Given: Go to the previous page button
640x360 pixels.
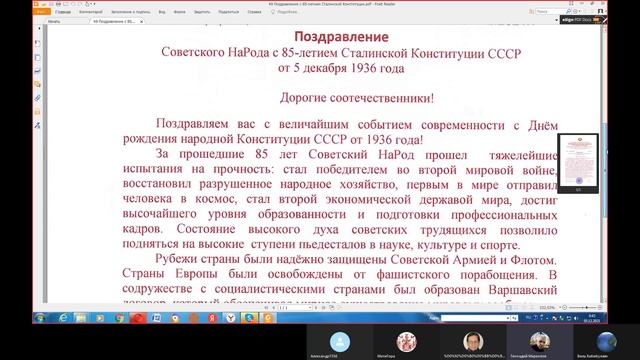Looking at the screenshot, I should tap(273, 307).
